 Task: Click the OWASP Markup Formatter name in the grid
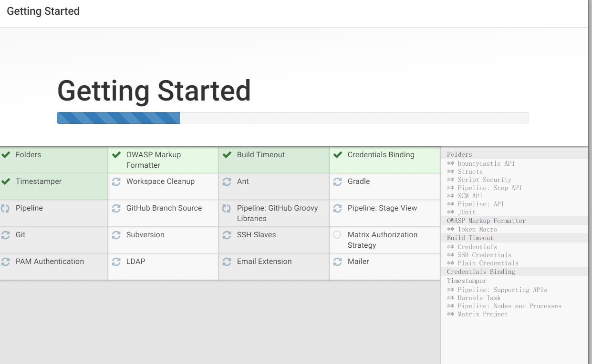click(154, 160)
